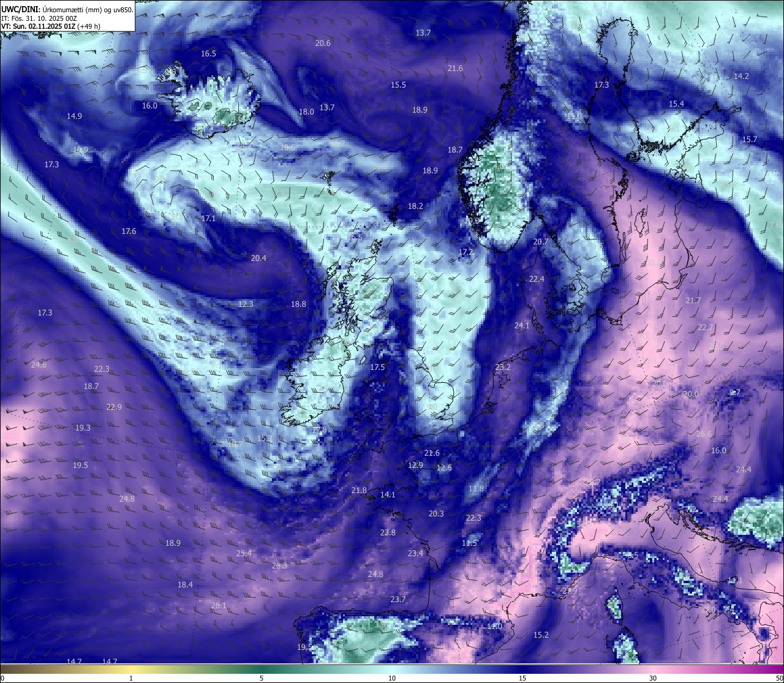
Task: Click the '50' tick label on the color scale
Action: (779, 678)
